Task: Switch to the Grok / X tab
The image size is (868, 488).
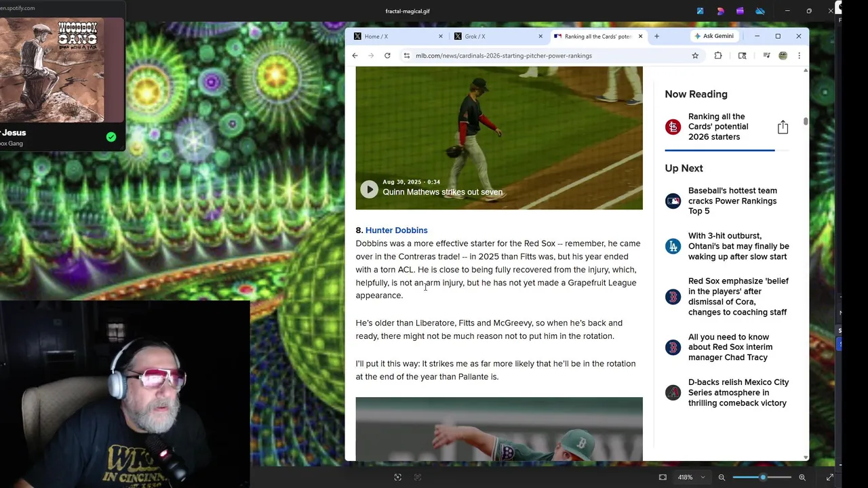Action: point(498,36)
